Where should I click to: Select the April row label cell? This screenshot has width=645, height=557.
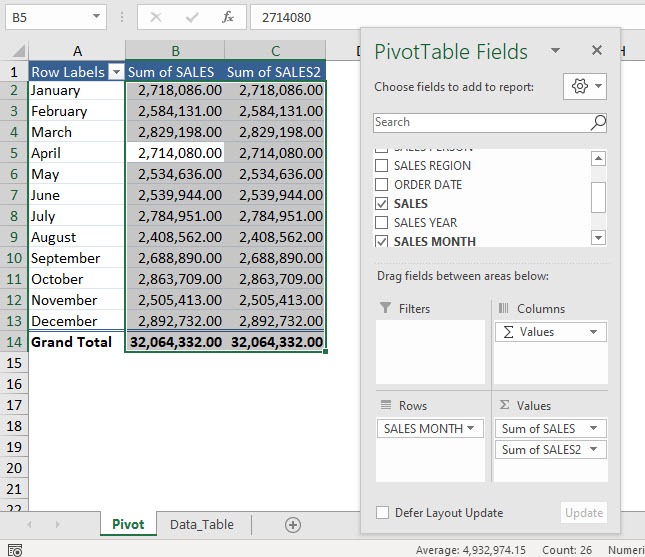77,153
